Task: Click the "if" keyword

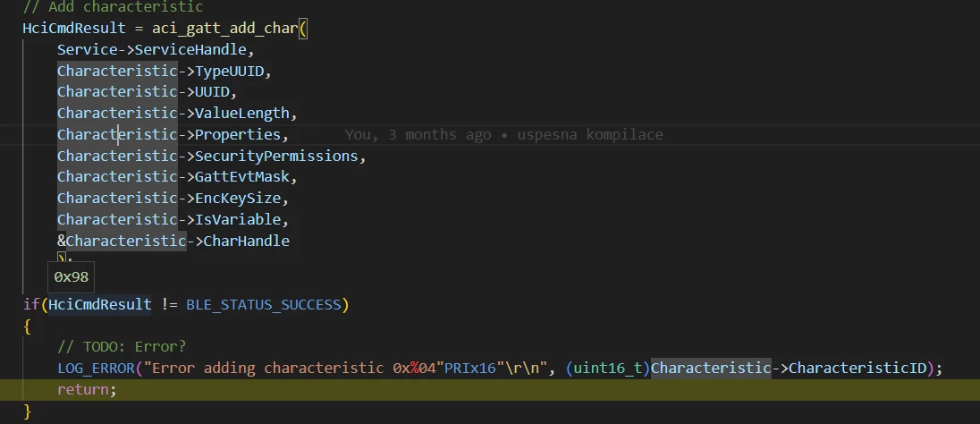Action: [x=31, y=304]
